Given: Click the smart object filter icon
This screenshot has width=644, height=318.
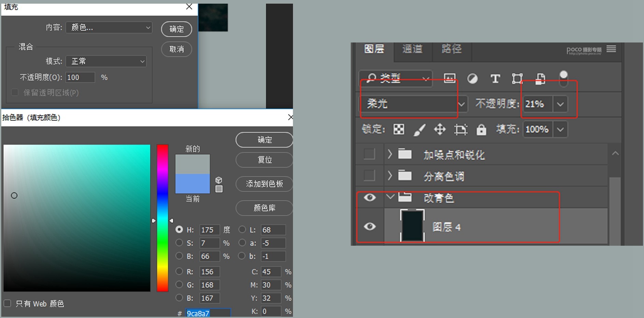Looking at the screenshot, I should pos(540,79).
